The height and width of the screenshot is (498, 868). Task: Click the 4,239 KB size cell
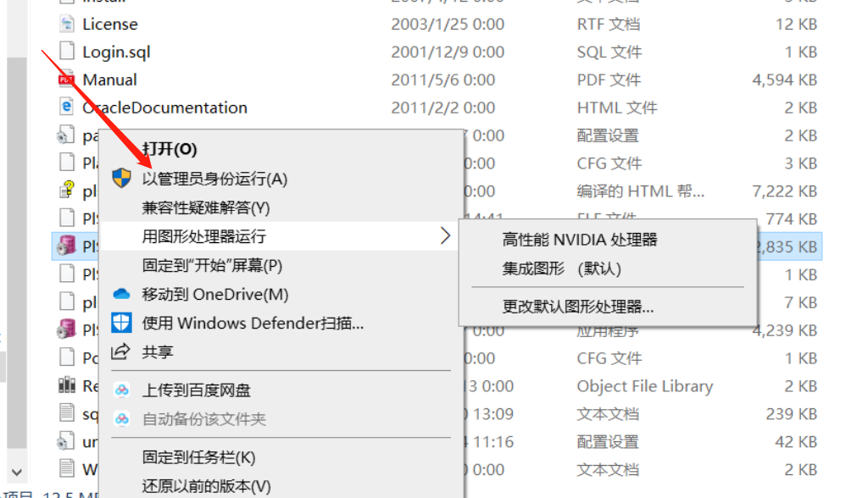click(x=784, y=330)
